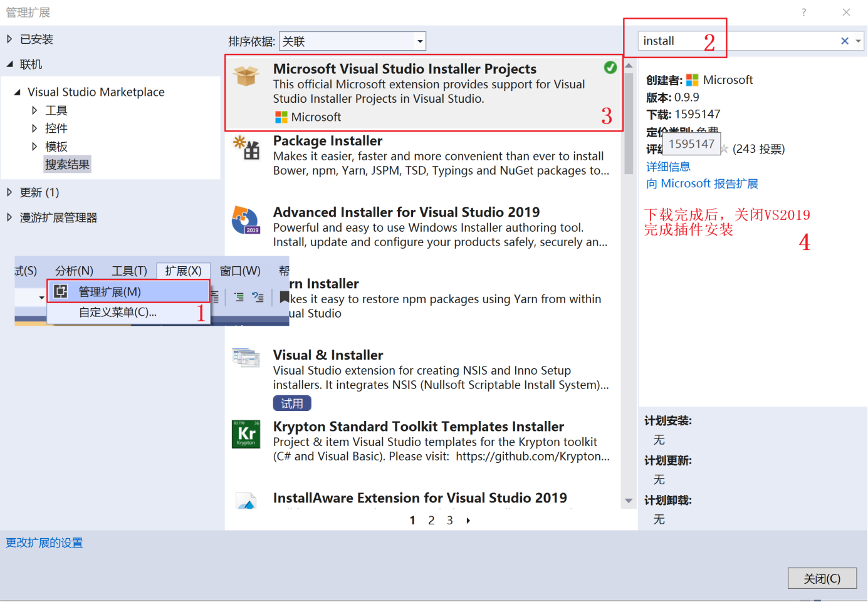Open the 窗口(W) menu

click(240, 271)
